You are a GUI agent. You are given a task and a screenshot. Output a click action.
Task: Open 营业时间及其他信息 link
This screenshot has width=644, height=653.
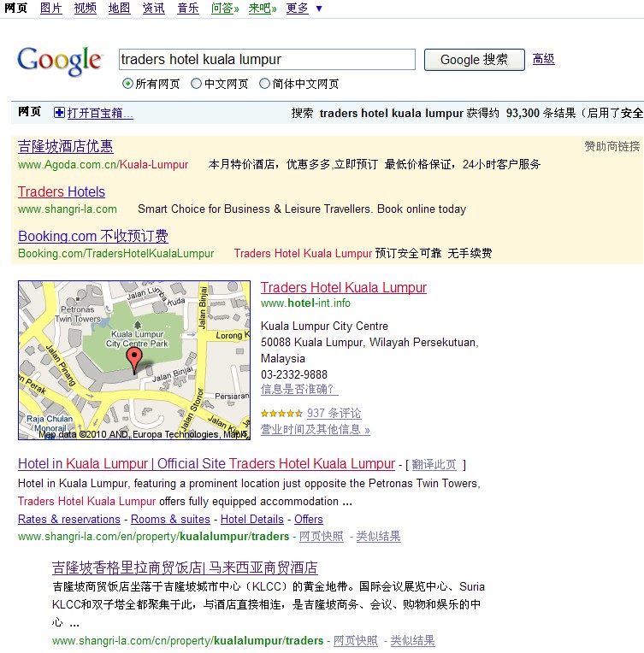click(315, 429)
